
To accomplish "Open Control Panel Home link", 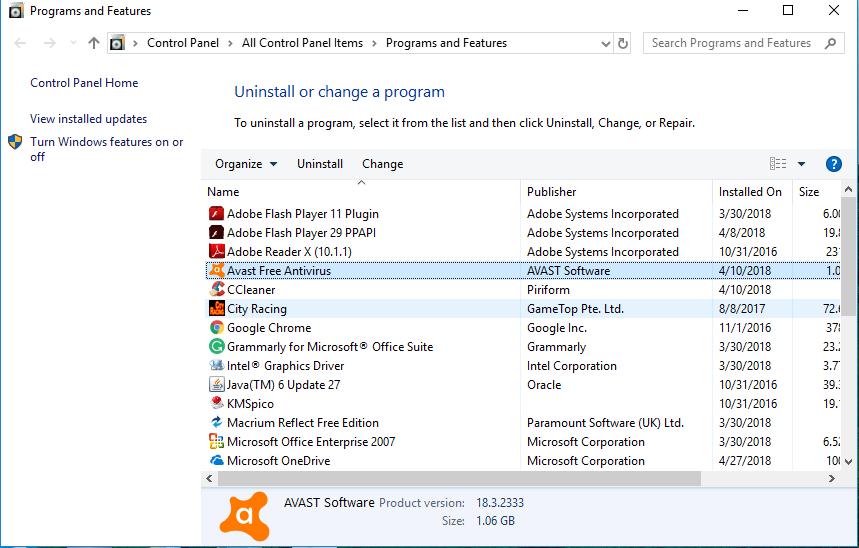I will tap(84, 83).
